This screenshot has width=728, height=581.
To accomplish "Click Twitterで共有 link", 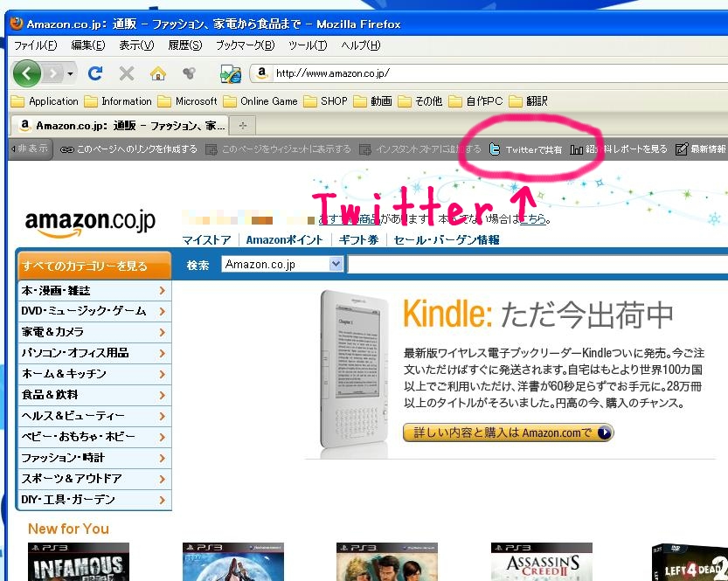I will click(x=533, y=149).
